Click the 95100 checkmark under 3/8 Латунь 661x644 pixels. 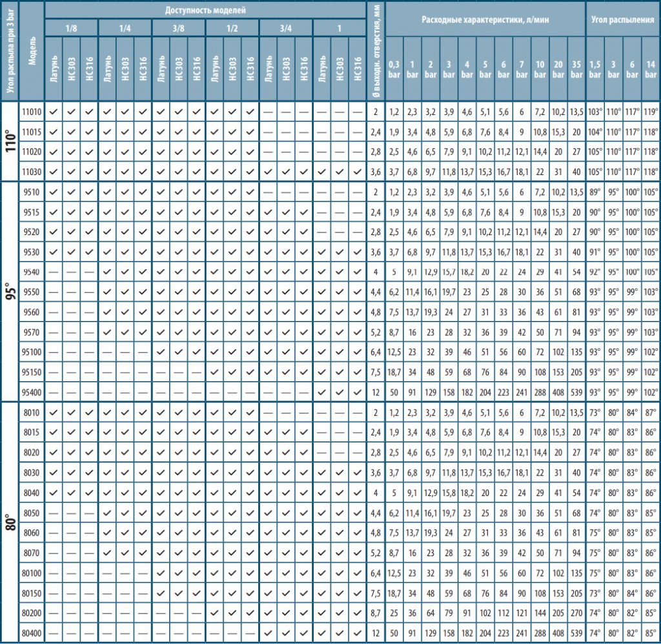click(x=161, y=352)
